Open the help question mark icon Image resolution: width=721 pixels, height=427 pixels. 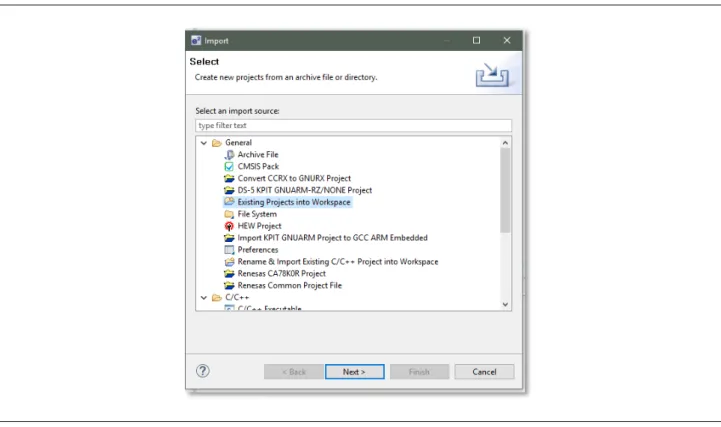pos(203,371)
